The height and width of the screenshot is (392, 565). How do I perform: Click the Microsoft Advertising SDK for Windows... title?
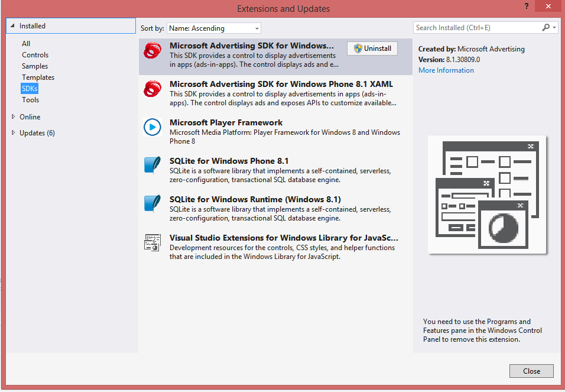(x=252, y=46)
